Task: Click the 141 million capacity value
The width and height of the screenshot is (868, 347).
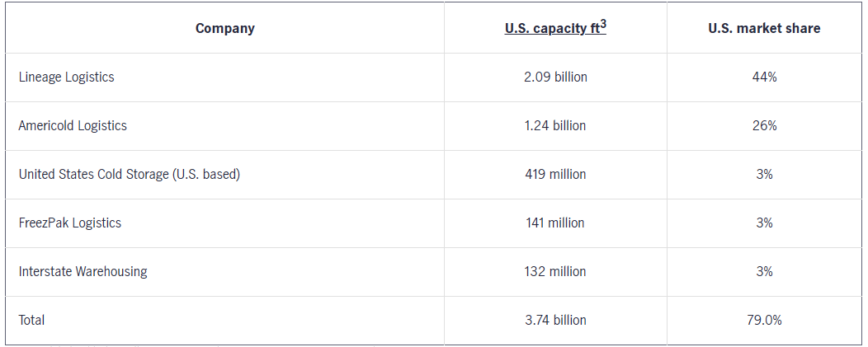Action: click(555, 223)
